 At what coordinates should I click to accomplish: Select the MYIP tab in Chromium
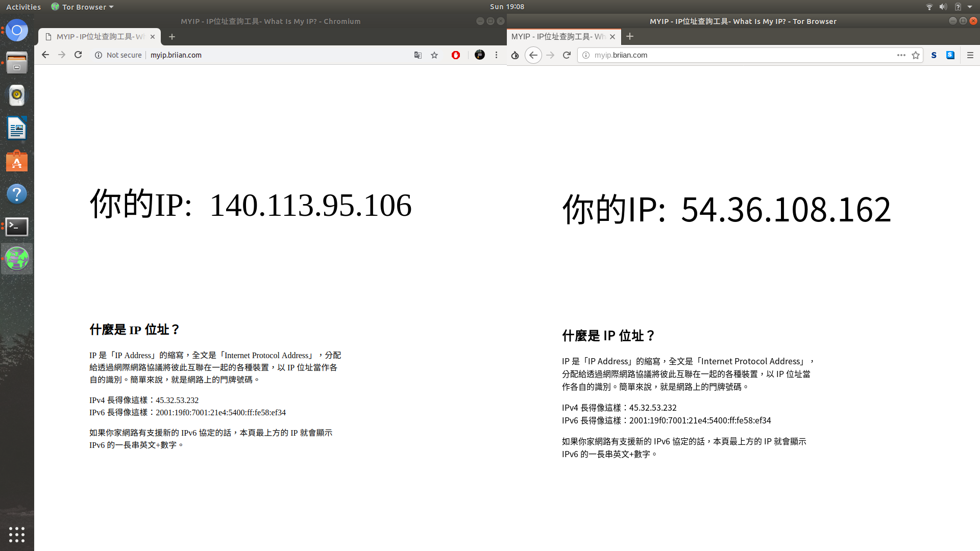[100, 37]
